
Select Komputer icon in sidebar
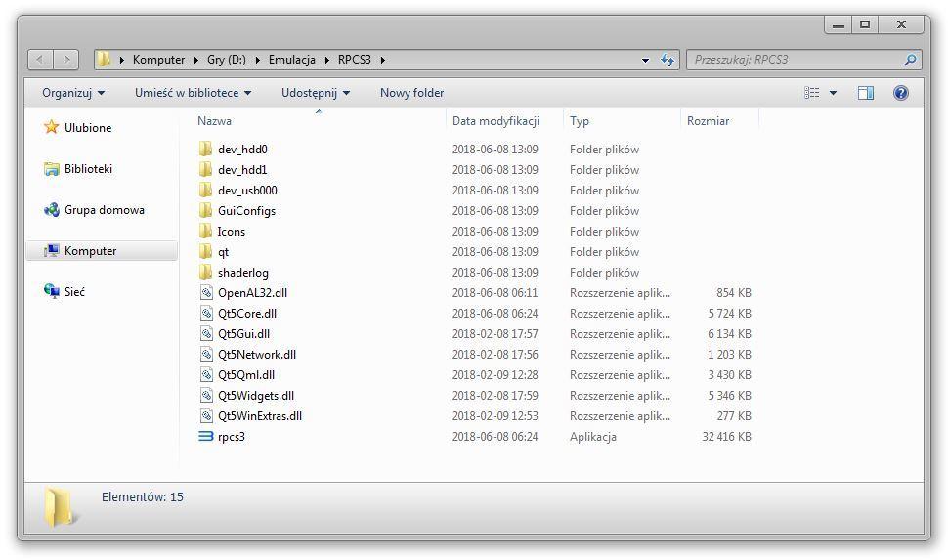pos(52,250)
